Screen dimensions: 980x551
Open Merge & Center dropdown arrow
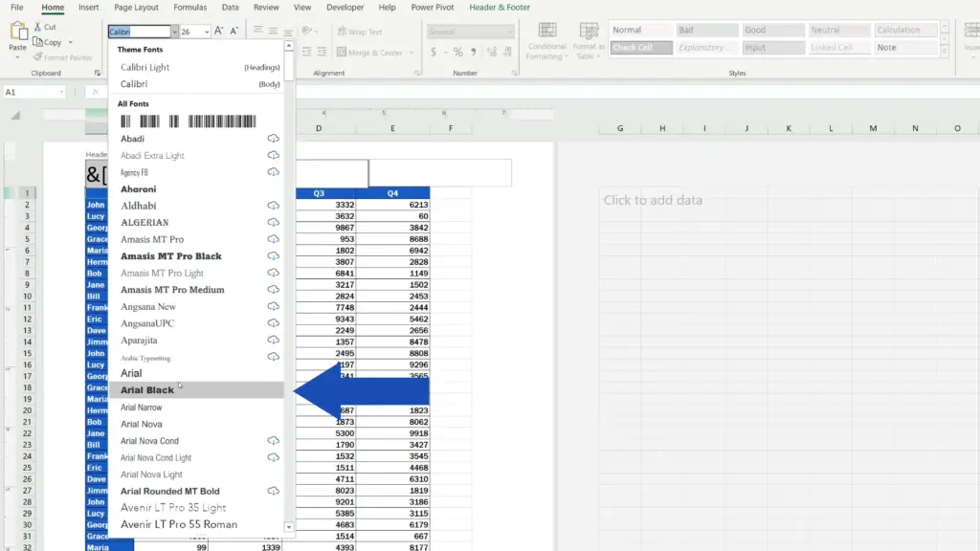(x=412, y=53)
